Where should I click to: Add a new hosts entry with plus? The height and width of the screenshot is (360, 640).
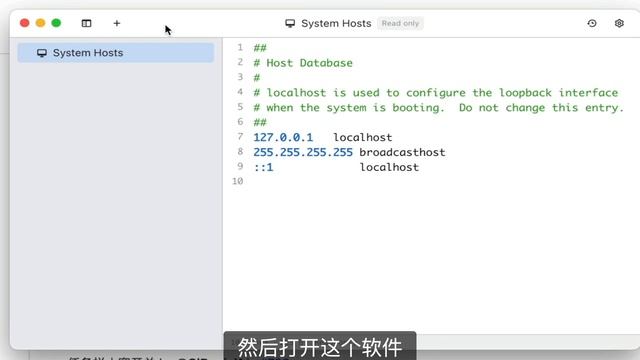(x=117, y=23)
